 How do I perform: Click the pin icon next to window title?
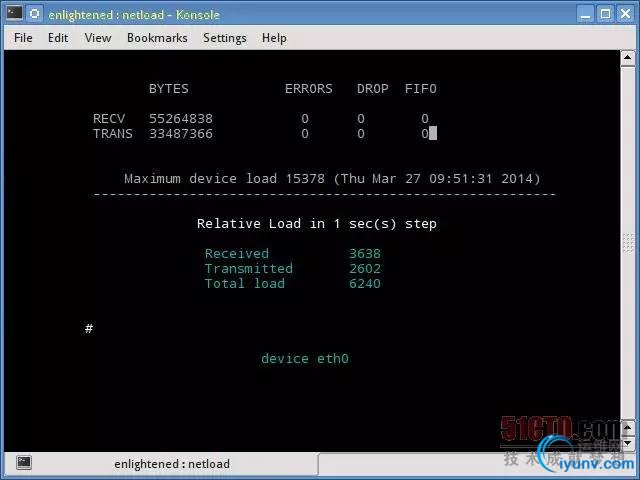coord(35,13)
